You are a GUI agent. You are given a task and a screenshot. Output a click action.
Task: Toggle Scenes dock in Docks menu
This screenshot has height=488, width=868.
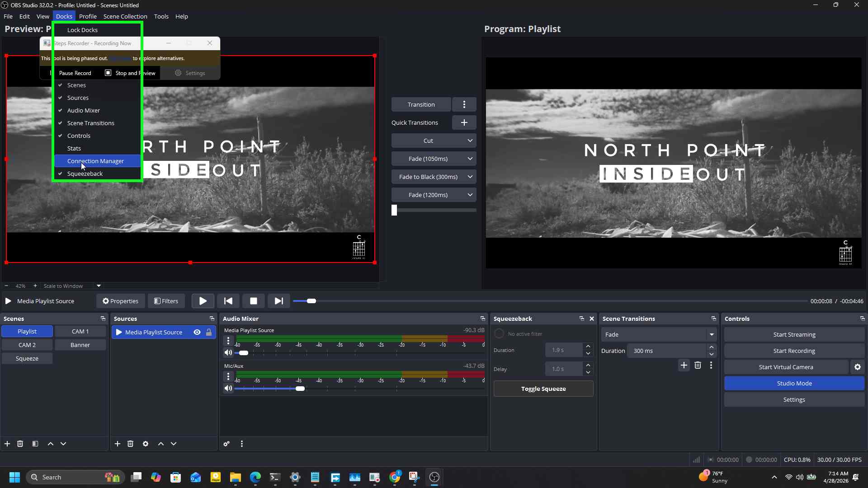pos(98,85)
